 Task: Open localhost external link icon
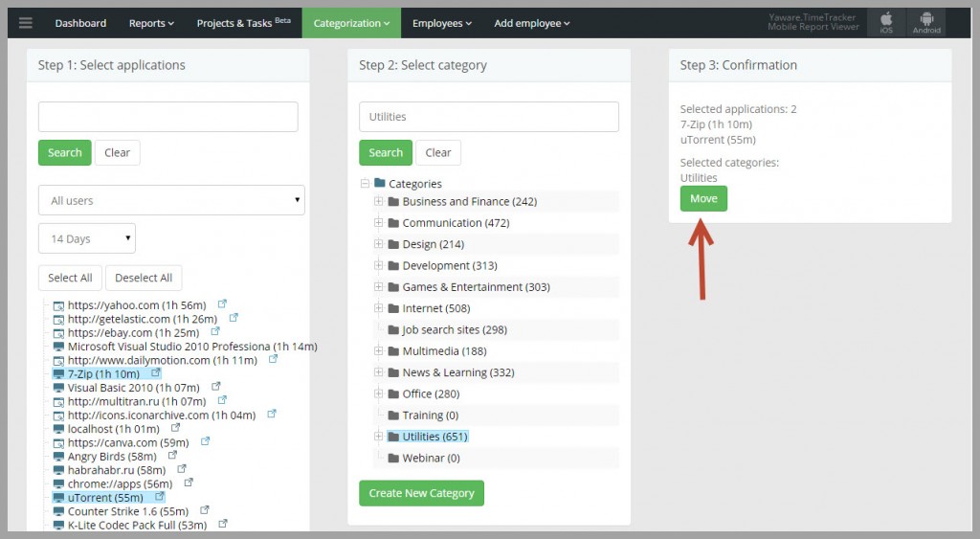175,428
